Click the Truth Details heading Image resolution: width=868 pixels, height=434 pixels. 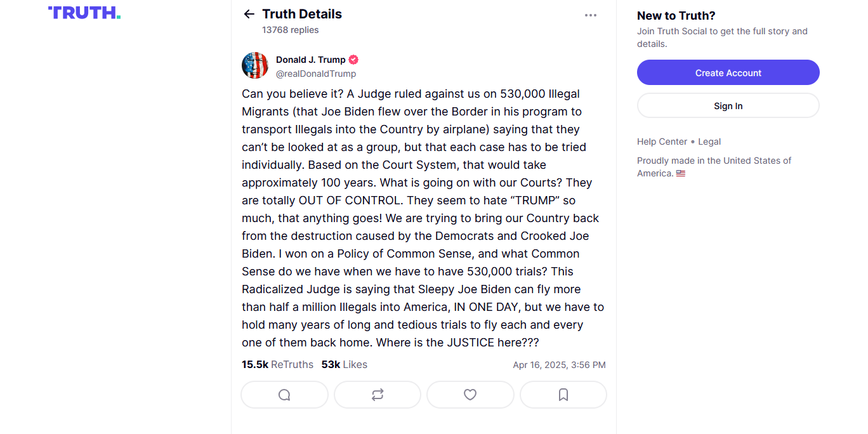click(302, 14)
